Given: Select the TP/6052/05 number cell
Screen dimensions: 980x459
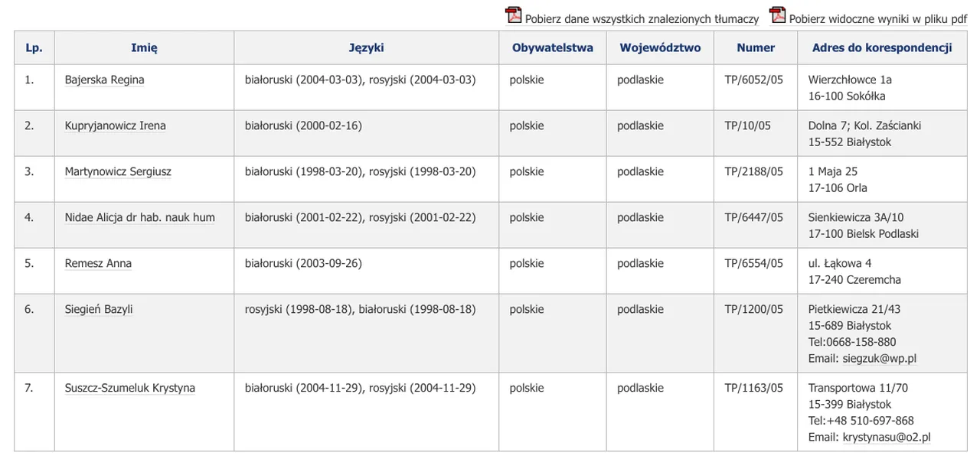Looking at the screenshot, I should point(754,80).
